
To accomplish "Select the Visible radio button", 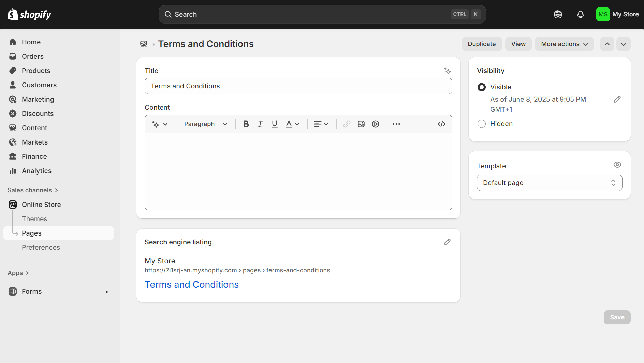I will tap(481, 87).
